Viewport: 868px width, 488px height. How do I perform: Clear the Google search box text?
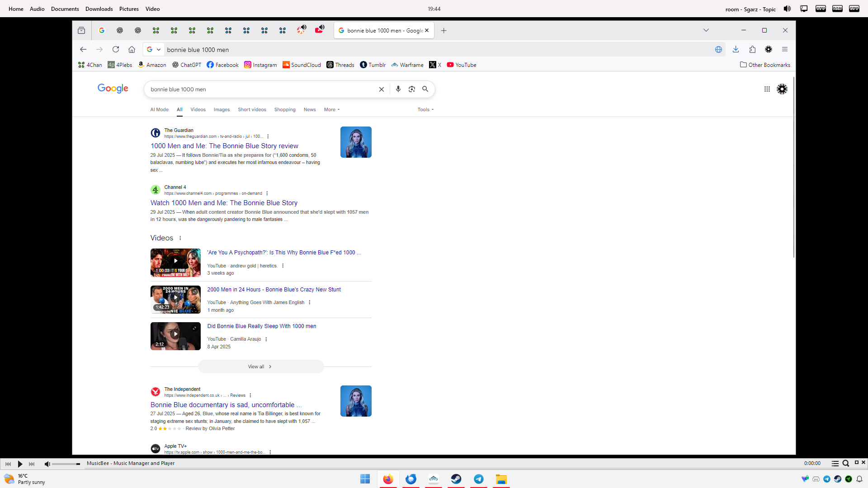pyautogui.click(x=382, y=89)
